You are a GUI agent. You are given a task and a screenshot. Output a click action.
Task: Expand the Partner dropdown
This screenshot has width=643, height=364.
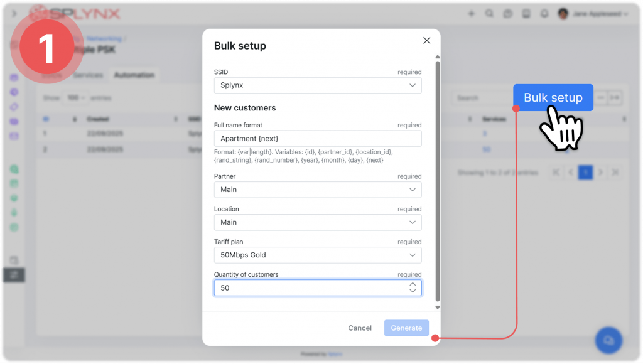317,190
